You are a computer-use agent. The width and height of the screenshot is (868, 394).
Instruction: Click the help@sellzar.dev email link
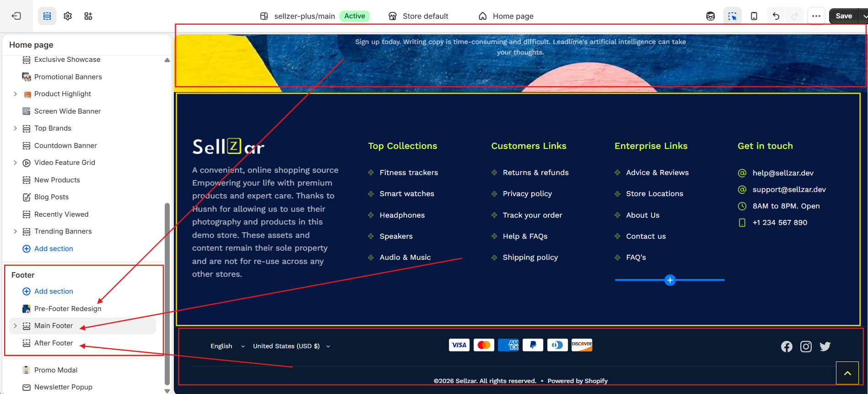(783, 173)
